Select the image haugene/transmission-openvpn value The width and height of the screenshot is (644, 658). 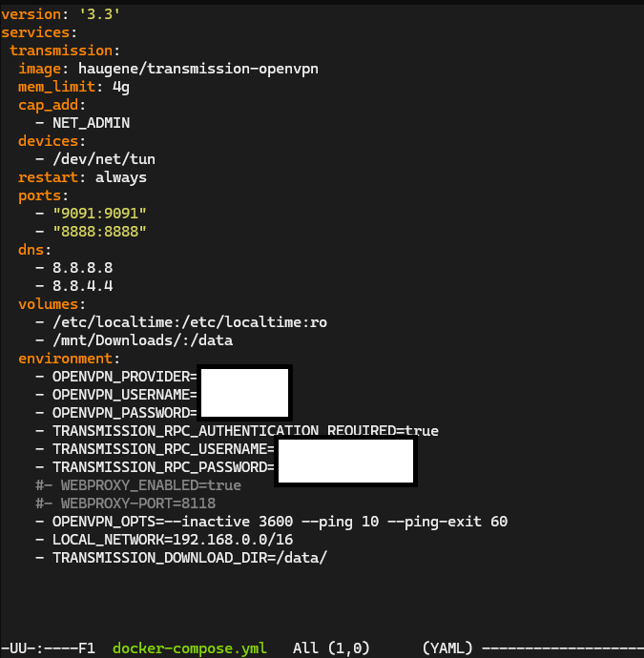[198, 69]
